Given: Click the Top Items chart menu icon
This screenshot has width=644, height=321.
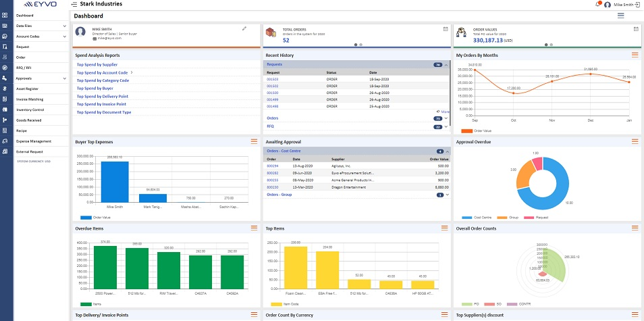Looking at the screenshot, I should (x=444, y=228).
